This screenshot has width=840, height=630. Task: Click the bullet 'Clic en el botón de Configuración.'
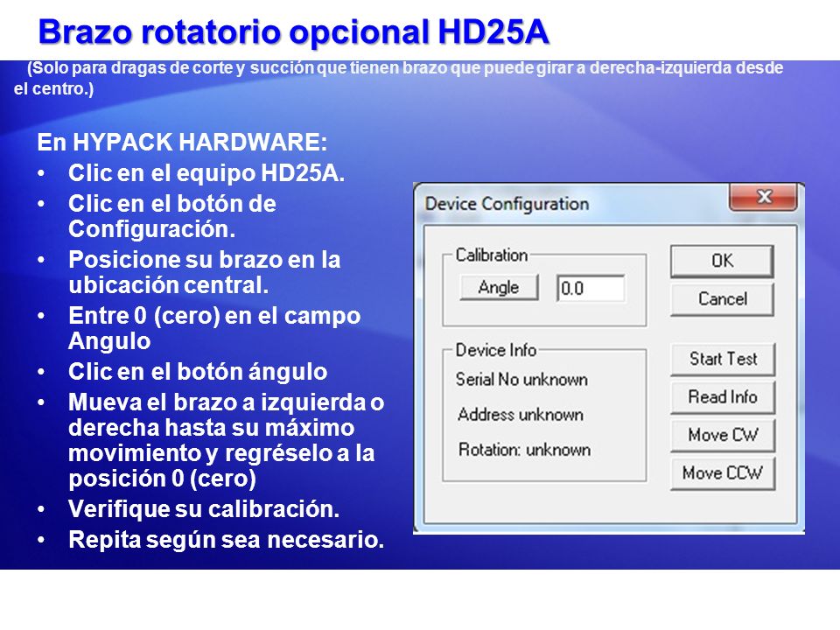coord(172,216)
